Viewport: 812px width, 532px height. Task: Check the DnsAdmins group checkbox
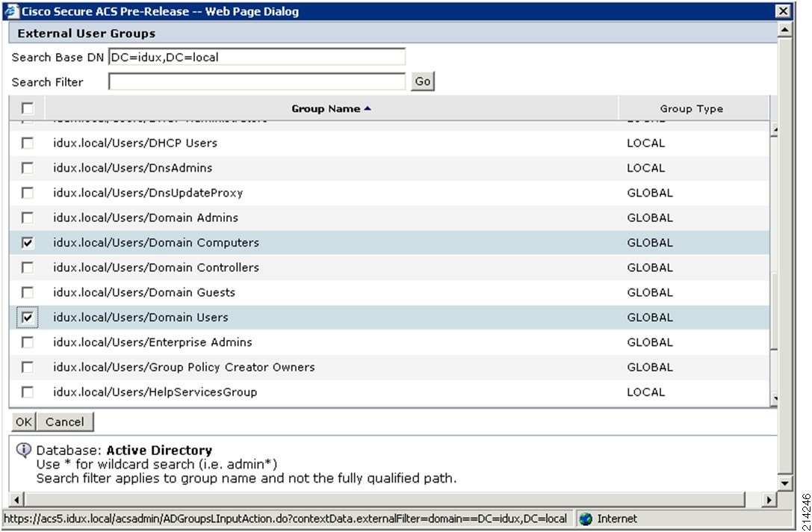(28, 168)
